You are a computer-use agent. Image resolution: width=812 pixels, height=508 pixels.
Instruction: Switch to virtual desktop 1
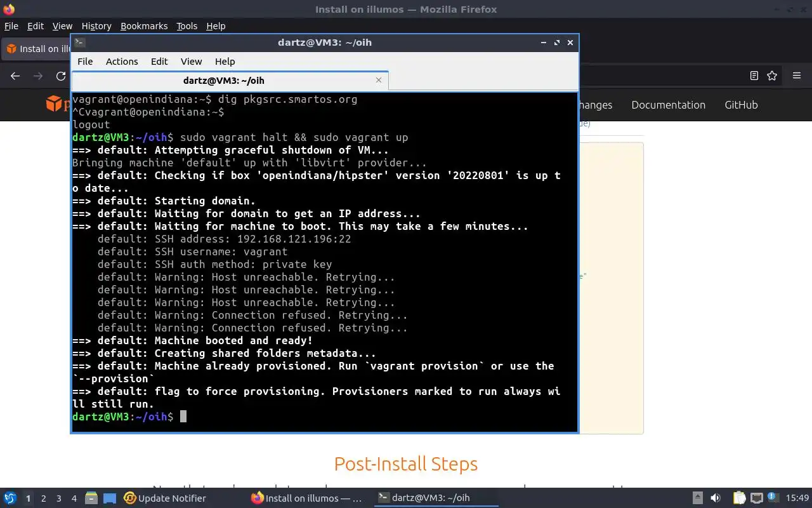pos(28,498)
